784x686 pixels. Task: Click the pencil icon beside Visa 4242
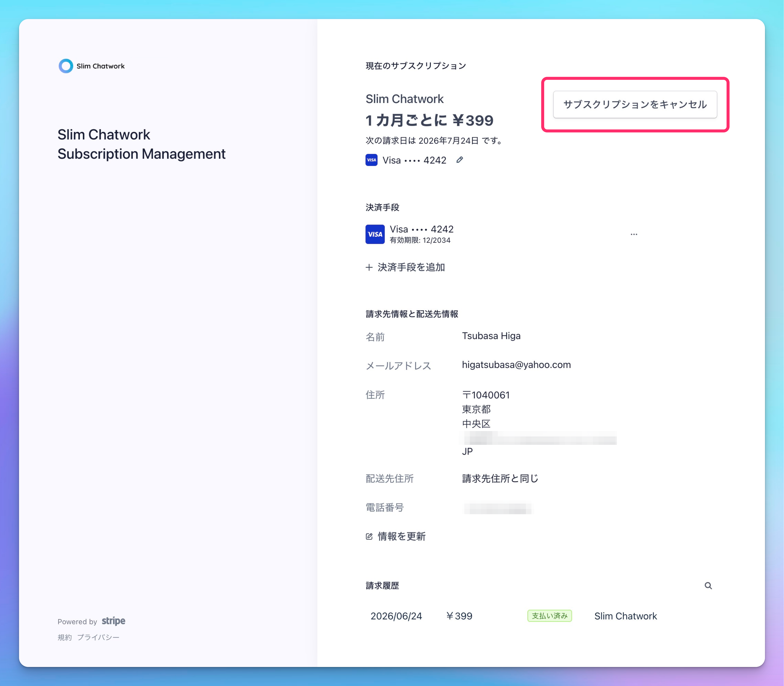459,160
